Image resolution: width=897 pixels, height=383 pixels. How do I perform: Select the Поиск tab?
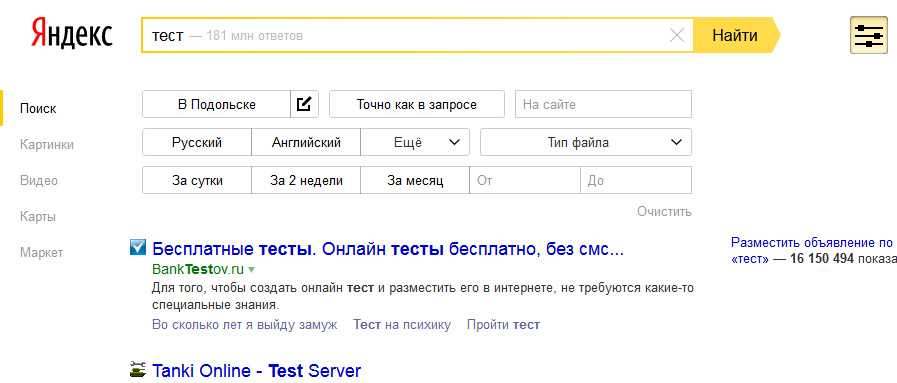[38, 109]
